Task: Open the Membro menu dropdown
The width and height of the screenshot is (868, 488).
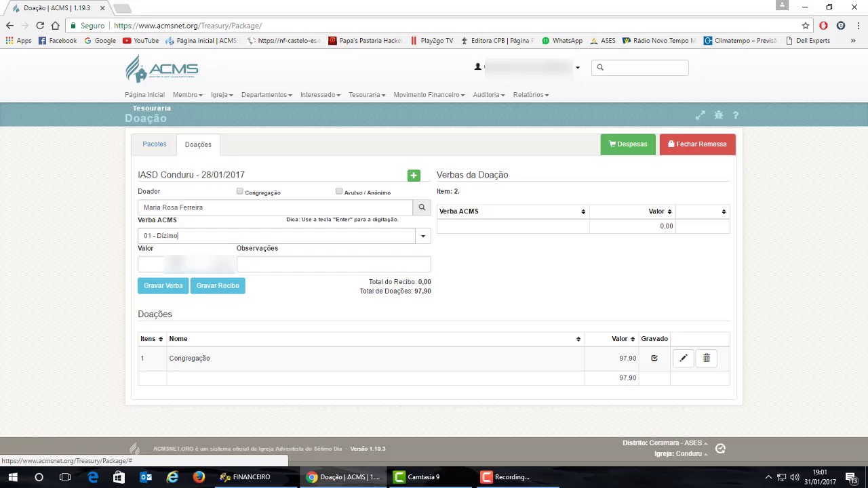Action: pos(188,95)
